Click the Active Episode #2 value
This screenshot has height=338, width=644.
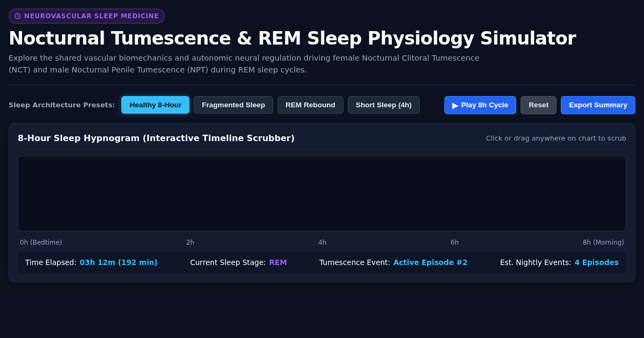click(430, 262)
